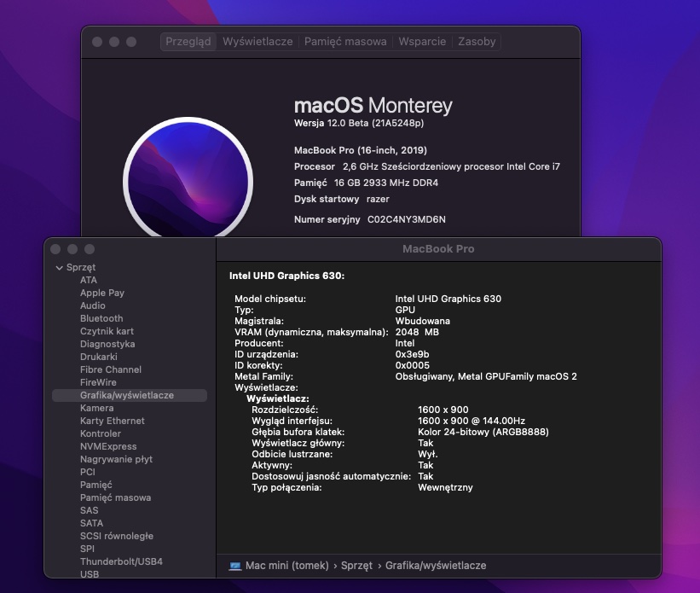This screenshot has height=593, width=700.
Task: Click Kolor 24-bitowy (ARGB8888) value
Action: 483,432
